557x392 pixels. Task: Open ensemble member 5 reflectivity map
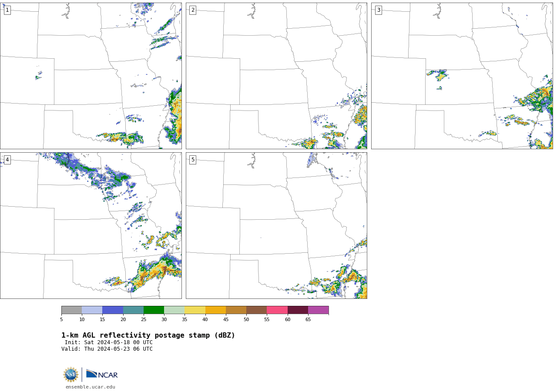pyautogui.click(x=276, y=225)
